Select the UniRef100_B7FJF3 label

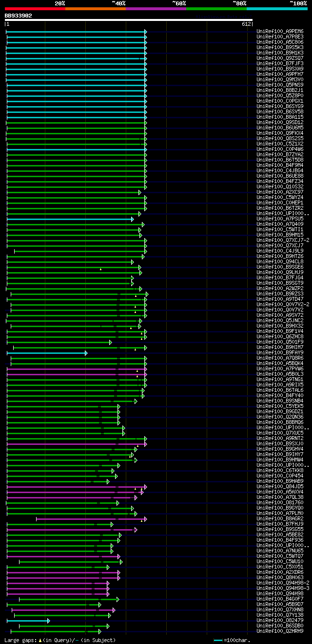coord(280,63)
